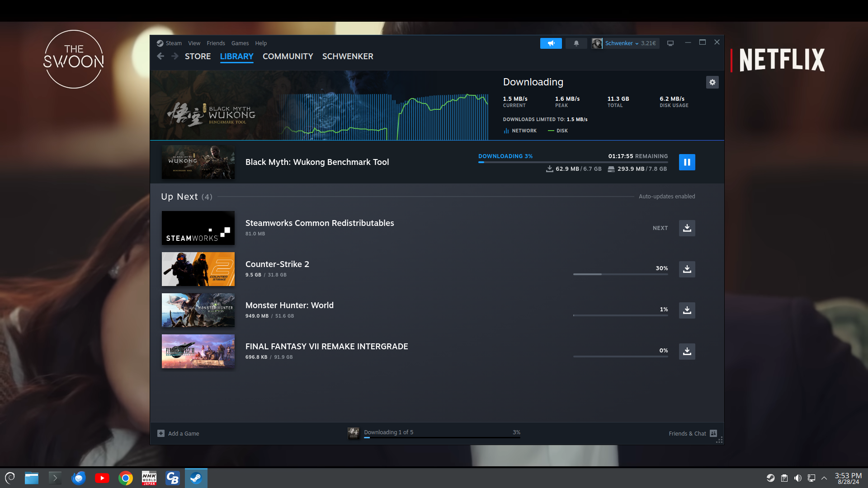Start Steamworks Common Redistributables download now
This screenshot has width=868, height=488.
(687, 228)
